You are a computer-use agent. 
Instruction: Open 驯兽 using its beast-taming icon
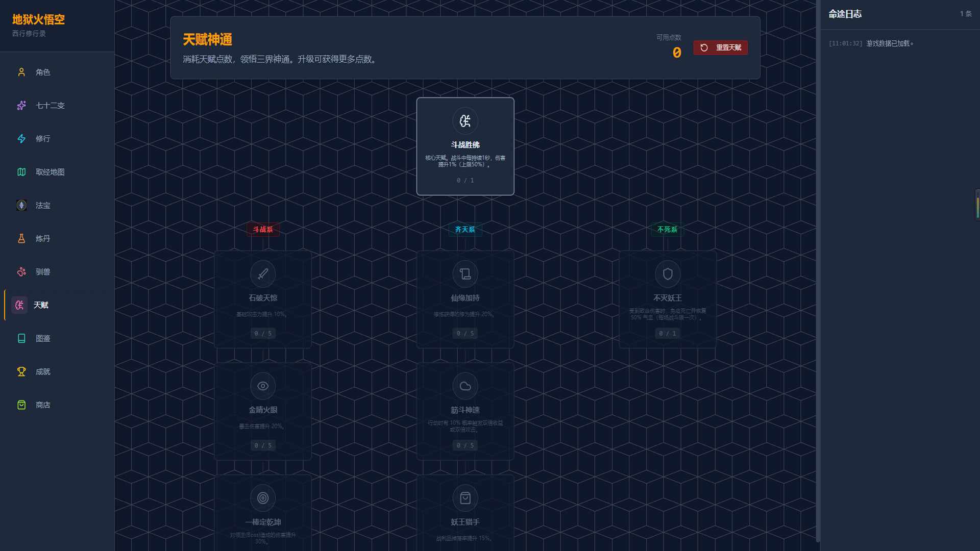tap(21, 271)
